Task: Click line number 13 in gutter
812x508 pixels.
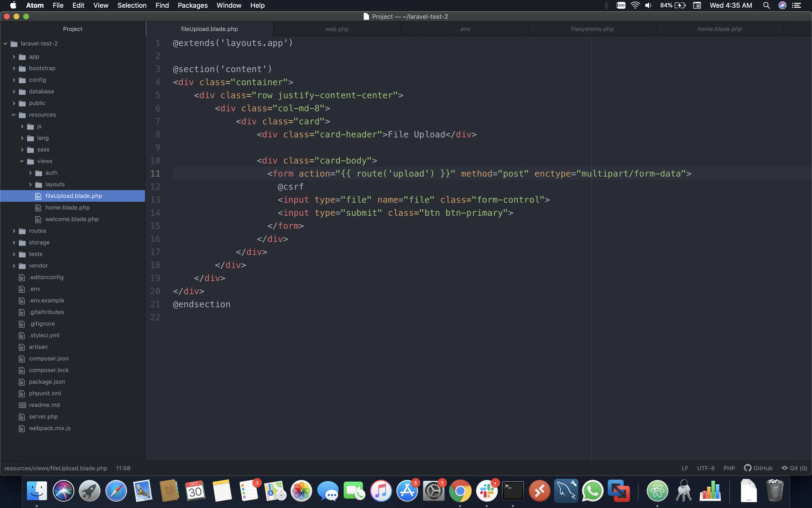Action: (x=155, y=200)
